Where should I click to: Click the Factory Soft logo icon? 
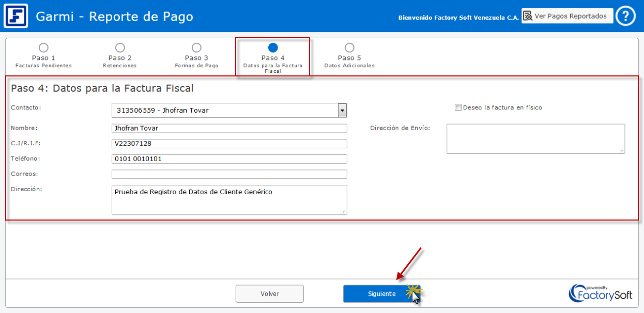(16, 16)
